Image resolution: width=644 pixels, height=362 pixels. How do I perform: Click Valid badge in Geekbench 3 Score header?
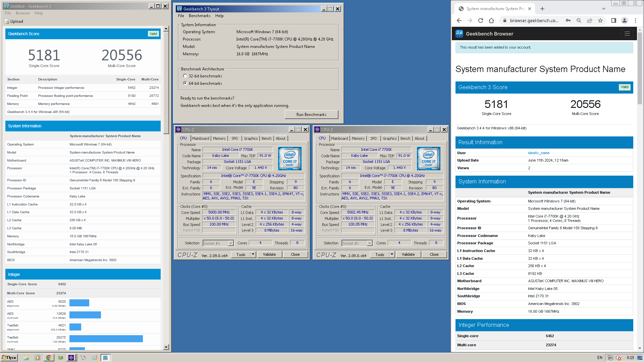point(624,87)
